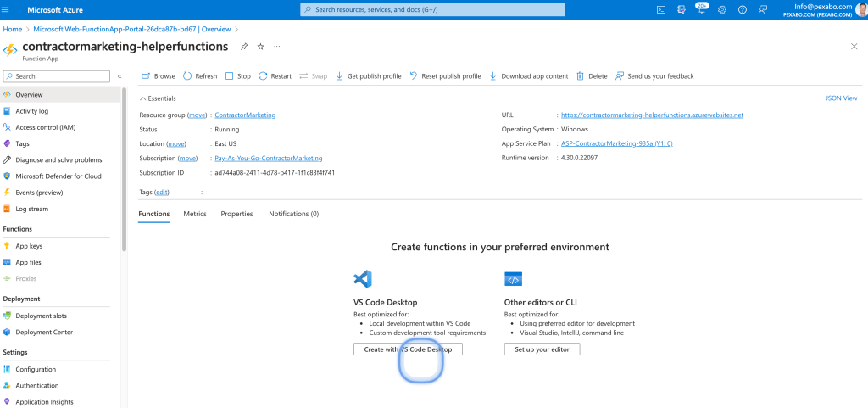
Task: Refresh the function app overview
Action: pyautogui.click(x=200, y=76)
